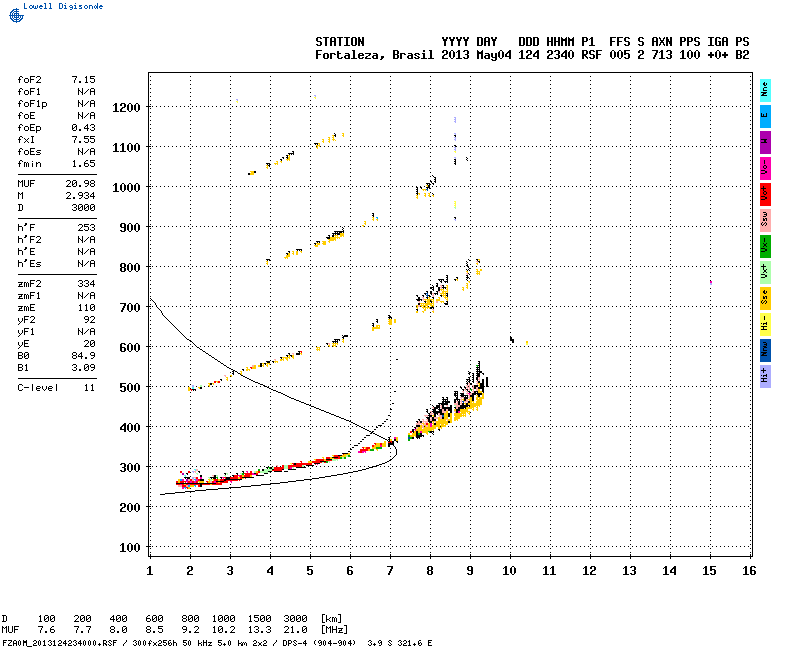The height and width of the screenshot is (650, 800).
Task: Click the cyan NNE legend swatch
Action: pos(765,89)
